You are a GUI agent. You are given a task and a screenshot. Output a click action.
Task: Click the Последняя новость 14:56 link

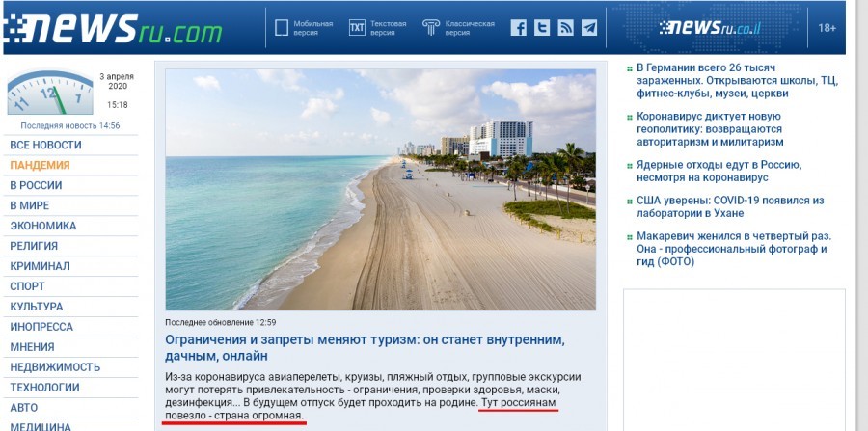[x=70, y=125]
